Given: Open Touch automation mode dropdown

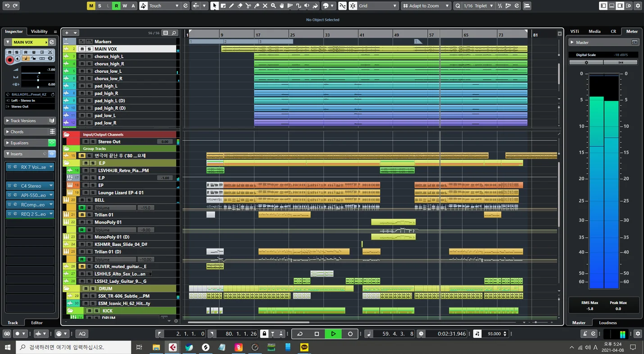Looking at the screenshot, I should coord(164,6).
